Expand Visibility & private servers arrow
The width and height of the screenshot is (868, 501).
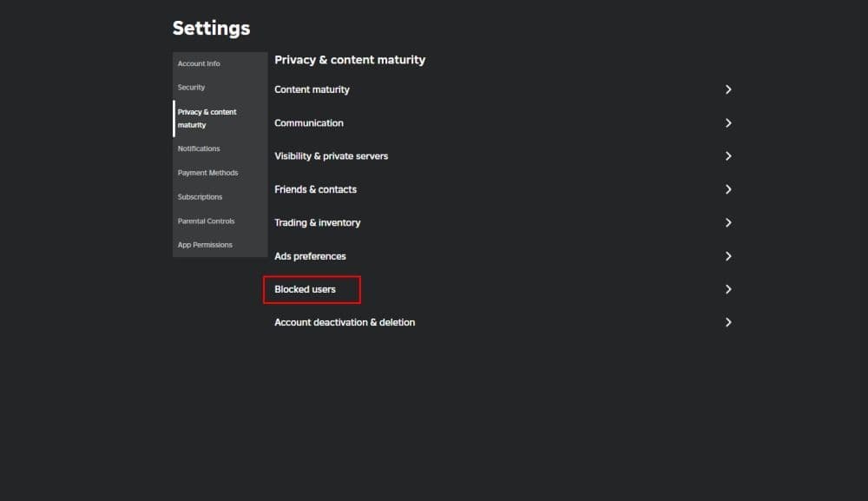pyautogui.click(x=728, y=156)
